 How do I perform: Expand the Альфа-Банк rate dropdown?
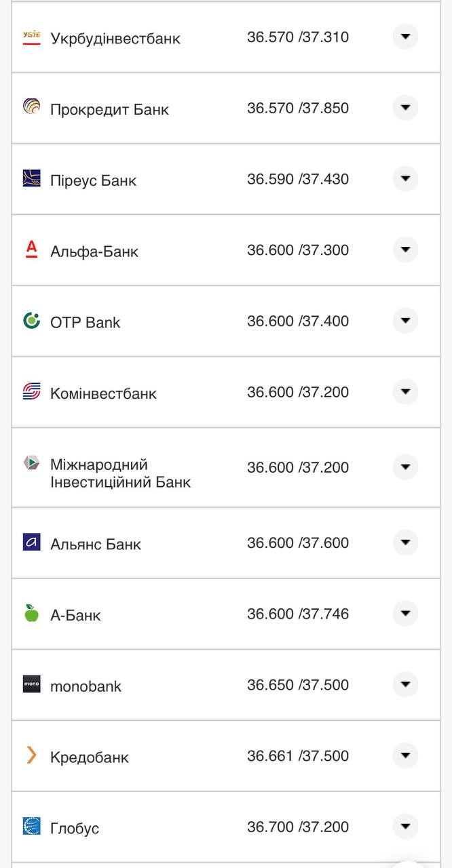(x=405, y=250)
